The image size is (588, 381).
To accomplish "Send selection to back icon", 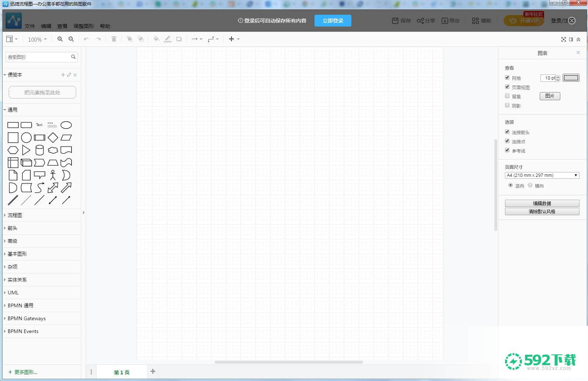I will (141, 39).
